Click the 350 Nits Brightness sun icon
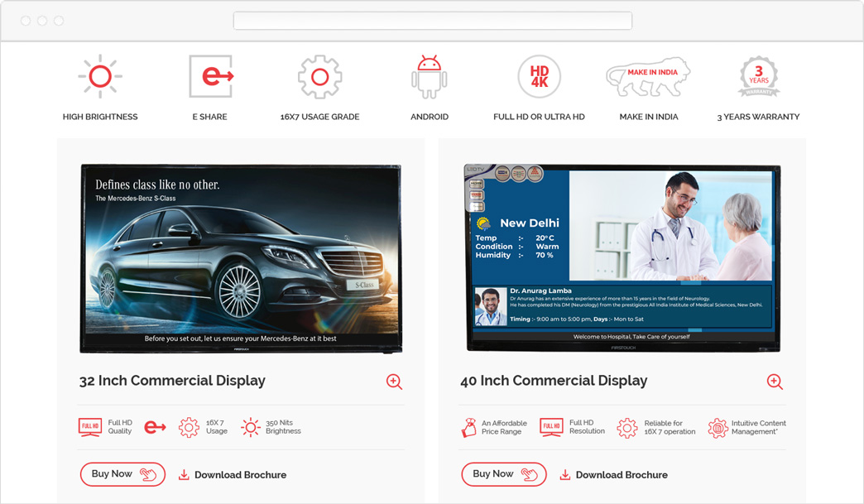Screen dimensions: 864x504 pos(251,427)
